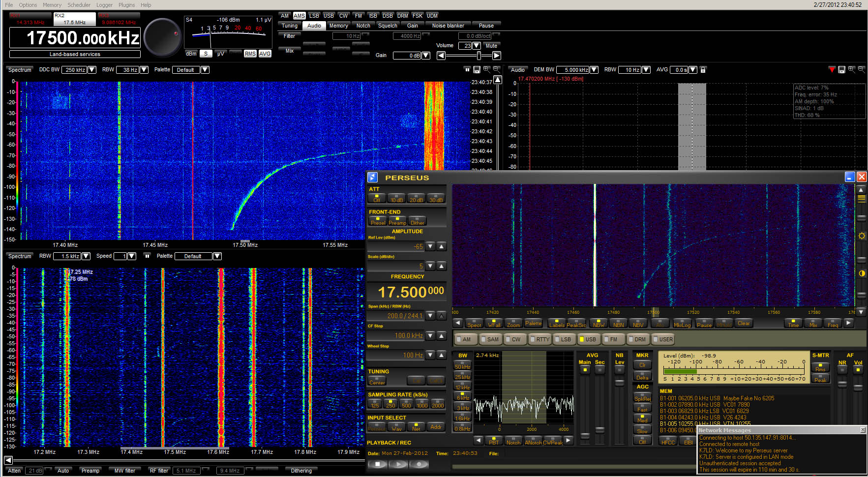Click the red marker triangle in Audio panel
Image resolution: width=868 pixels, height=477 pixels.
tap(832, 69)
